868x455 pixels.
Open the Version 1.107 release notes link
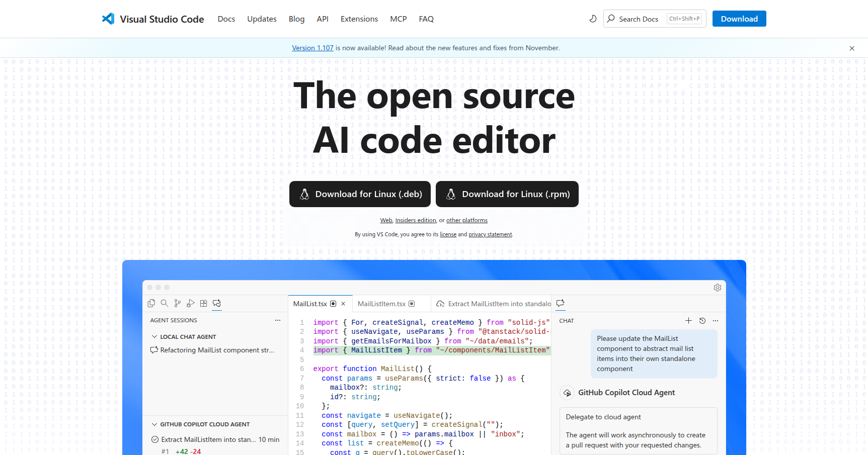click(312, 48)
